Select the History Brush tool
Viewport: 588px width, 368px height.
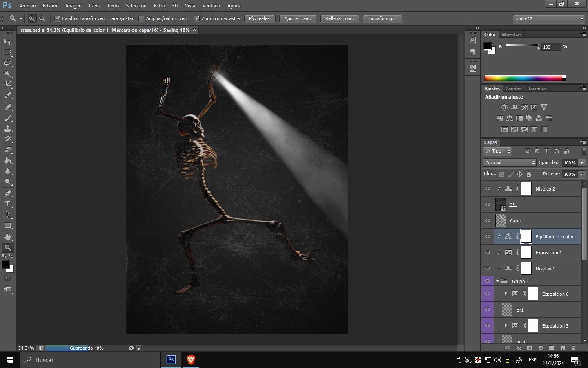pos(8,139)
